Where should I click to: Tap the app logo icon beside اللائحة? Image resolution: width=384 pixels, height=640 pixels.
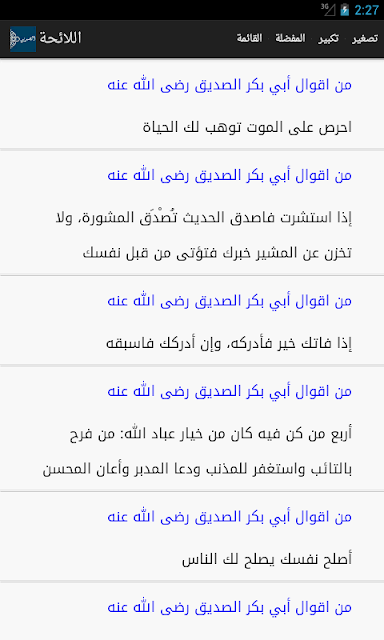(23, 39)
